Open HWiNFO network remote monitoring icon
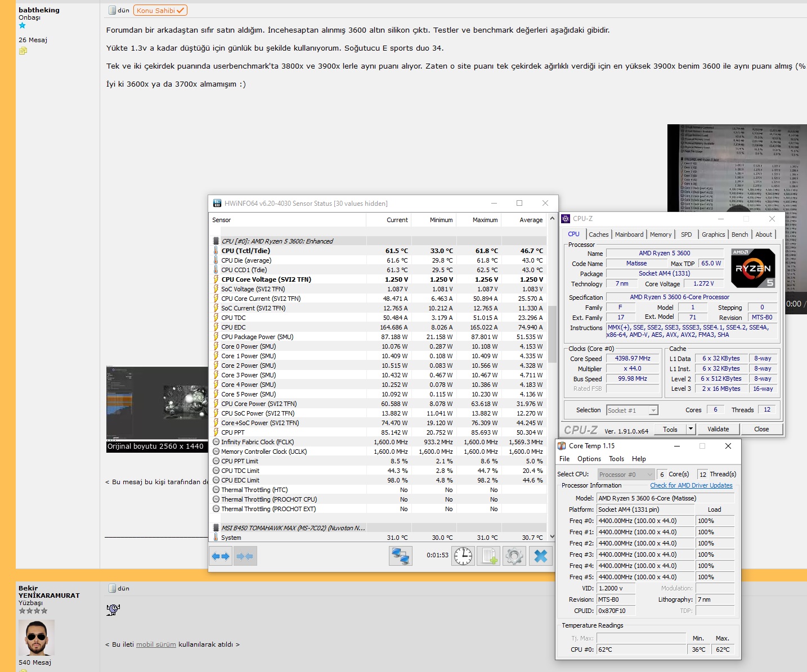This screenshot has width=807, height=672. 401,556
